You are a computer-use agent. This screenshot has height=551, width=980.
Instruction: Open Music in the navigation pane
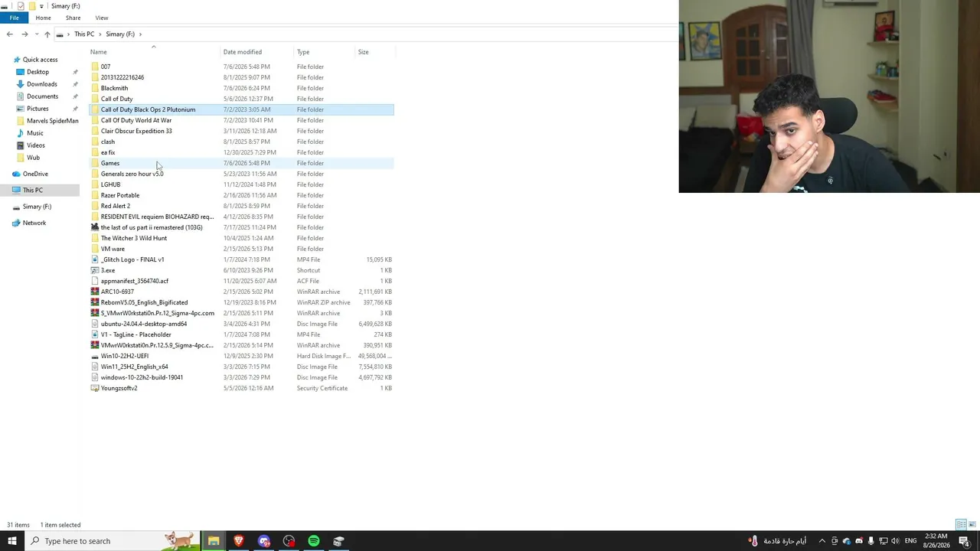coord(34,133)
